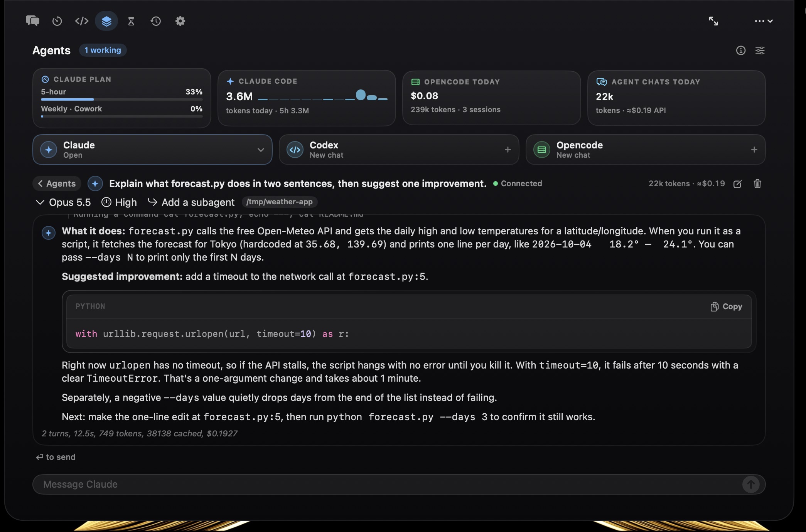Copy the Python code snippet

point(726,306)
